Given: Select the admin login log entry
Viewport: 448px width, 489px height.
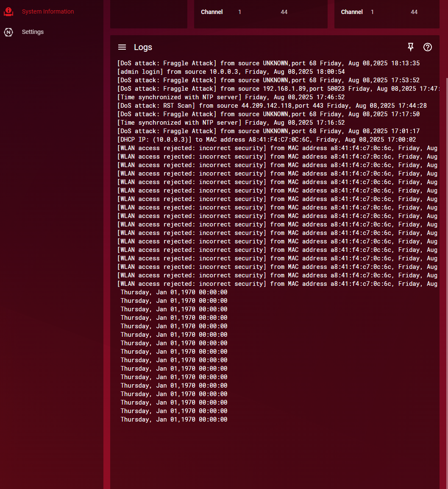Looking at the screenshot, I should tap(231, 72).
